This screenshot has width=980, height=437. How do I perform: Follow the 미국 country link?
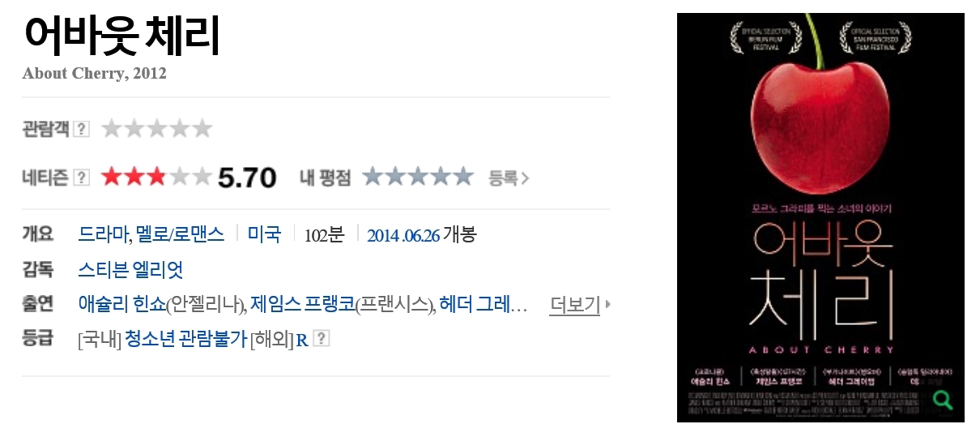[264, 235]
